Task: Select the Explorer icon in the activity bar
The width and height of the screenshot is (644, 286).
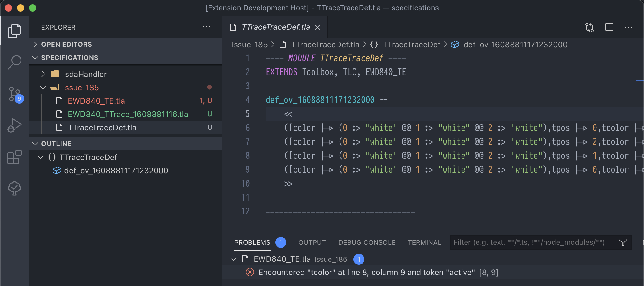Action: tap(14, 30)
